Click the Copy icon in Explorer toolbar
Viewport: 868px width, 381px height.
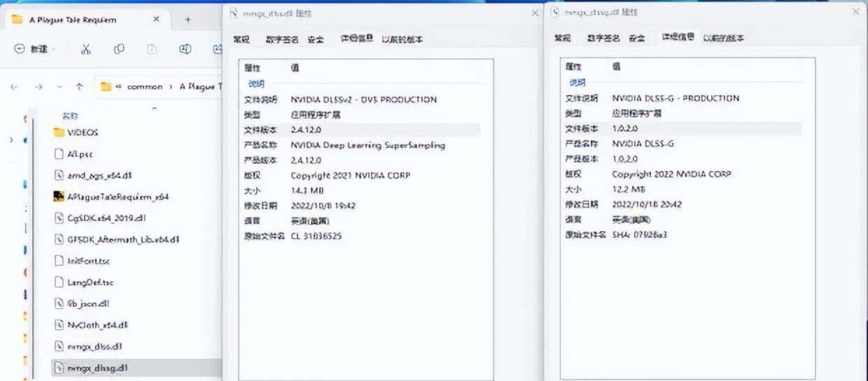[x=119, y=49]
